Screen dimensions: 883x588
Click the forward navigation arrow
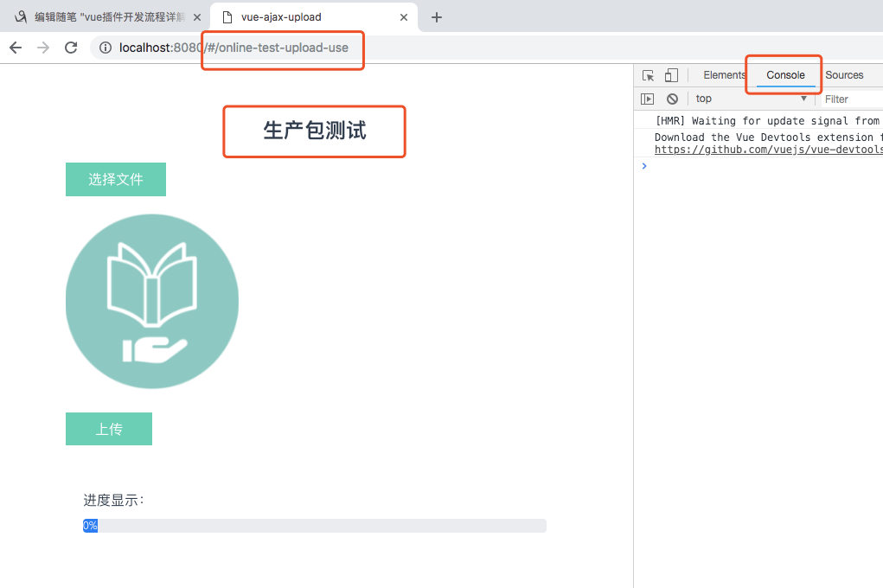[42, 48]
